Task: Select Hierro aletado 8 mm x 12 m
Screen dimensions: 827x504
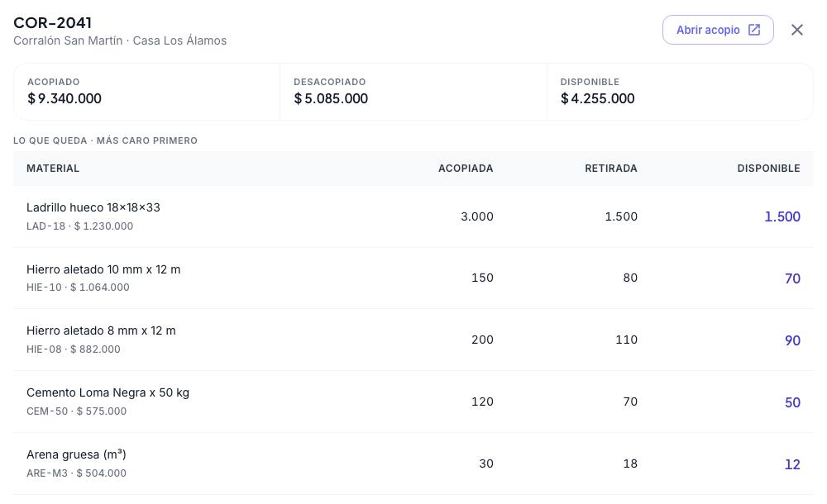Action: pos(101,330)
